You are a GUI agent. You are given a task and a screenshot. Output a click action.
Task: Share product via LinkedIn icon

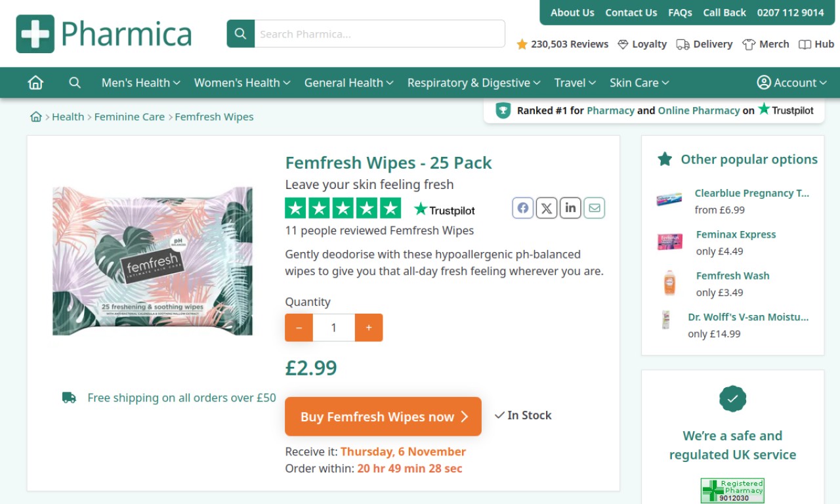[570, 208]
